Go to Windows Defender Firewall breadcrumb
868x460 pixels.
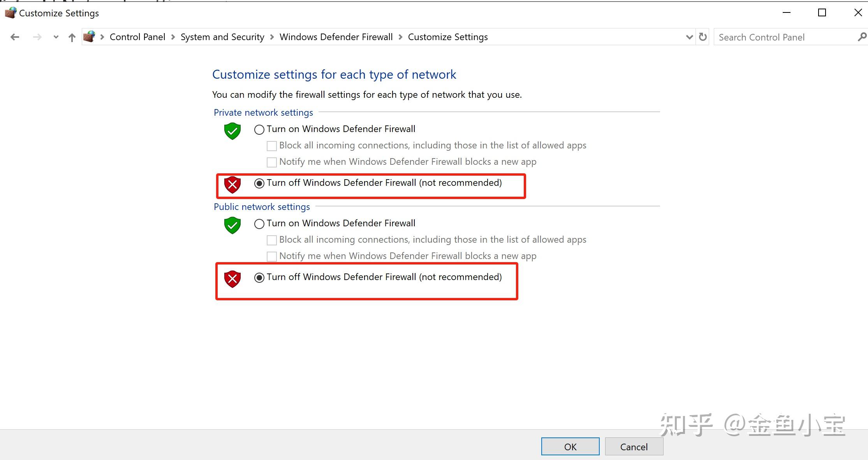pyautogui.click(x=336, y=37)
